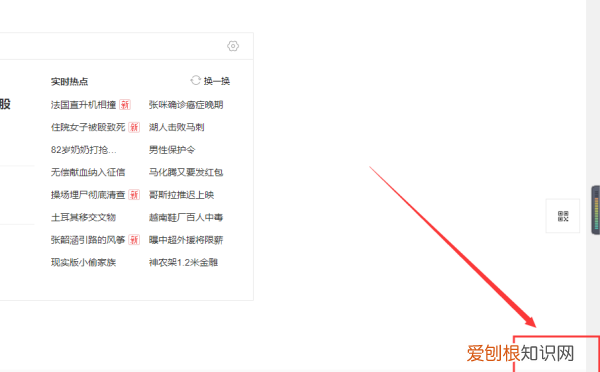Open the hot topic 男性保护令

coord(172,150)
